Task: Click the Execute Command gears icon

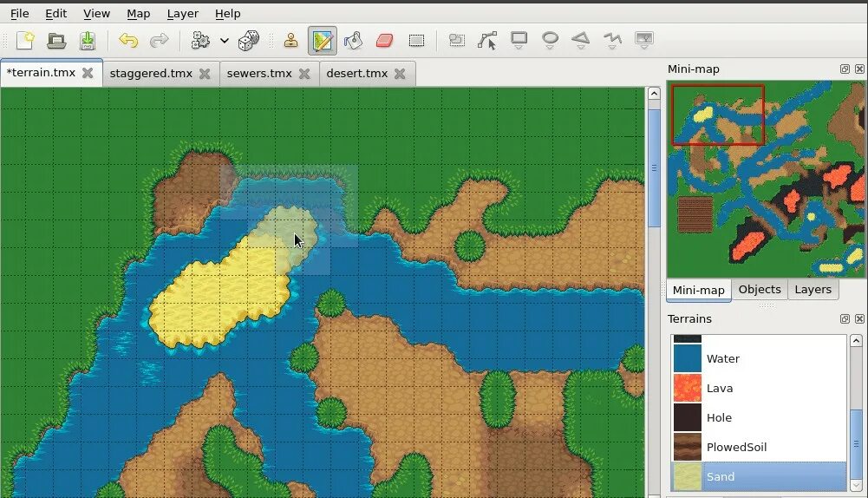Action: (200, 41)
